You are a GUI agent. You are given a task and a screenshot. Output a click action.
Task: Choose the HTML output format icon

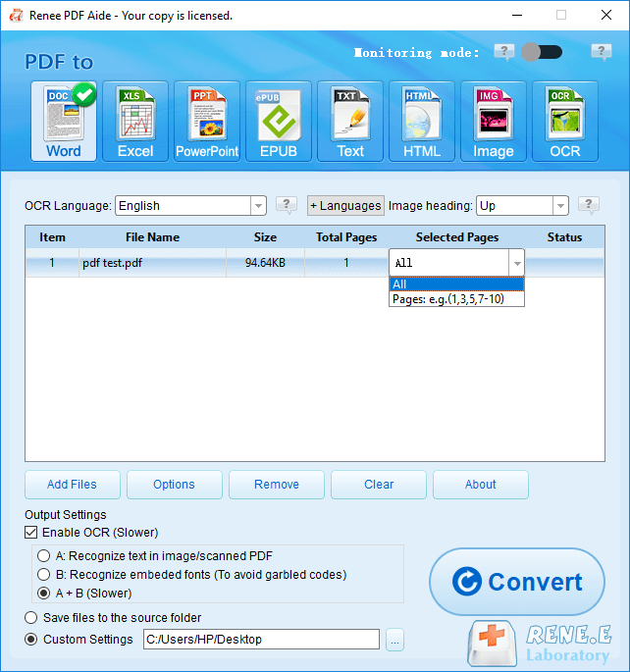click(x=422, y=121)
